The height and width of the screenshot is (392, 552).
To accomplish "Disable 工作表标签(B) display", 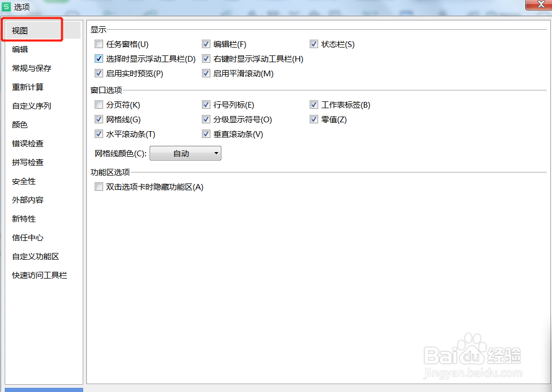I will pyautogui.click(x=314, y=105).
